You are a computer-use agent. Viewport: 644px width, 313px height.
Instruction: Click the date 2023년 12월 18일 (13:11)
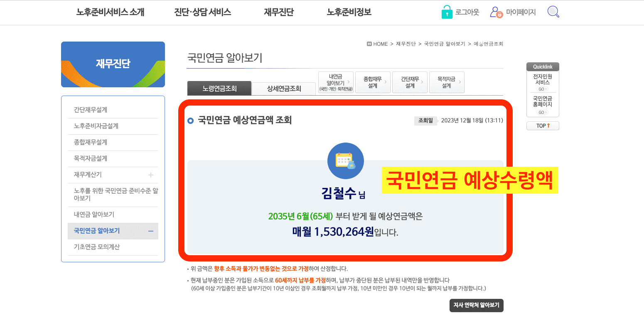pos(472,121)
